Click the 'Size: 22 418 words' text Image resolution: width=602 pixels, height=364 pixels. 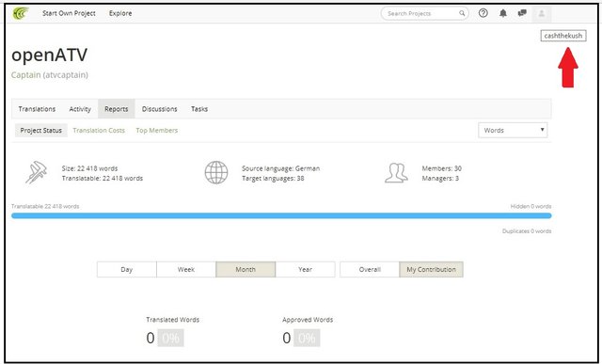pyautogui.click(x=90, y=168)
